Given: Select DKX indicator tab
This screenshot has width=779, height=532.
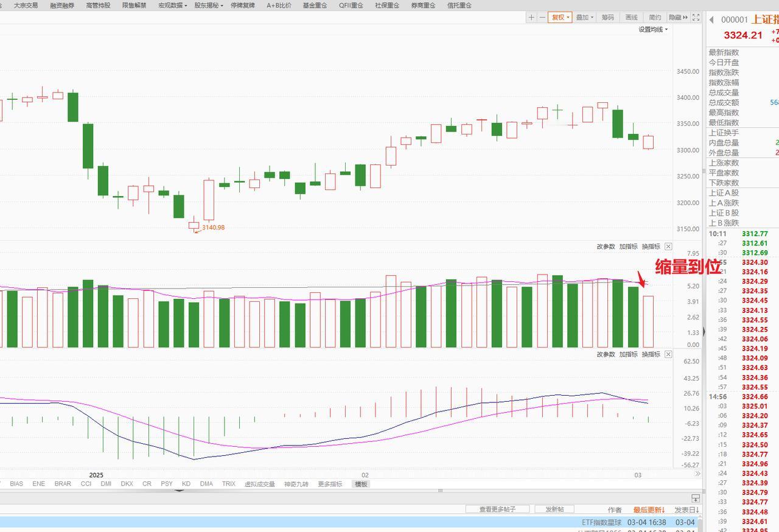Looking at the screenshot, I should [x=127, y=484].
